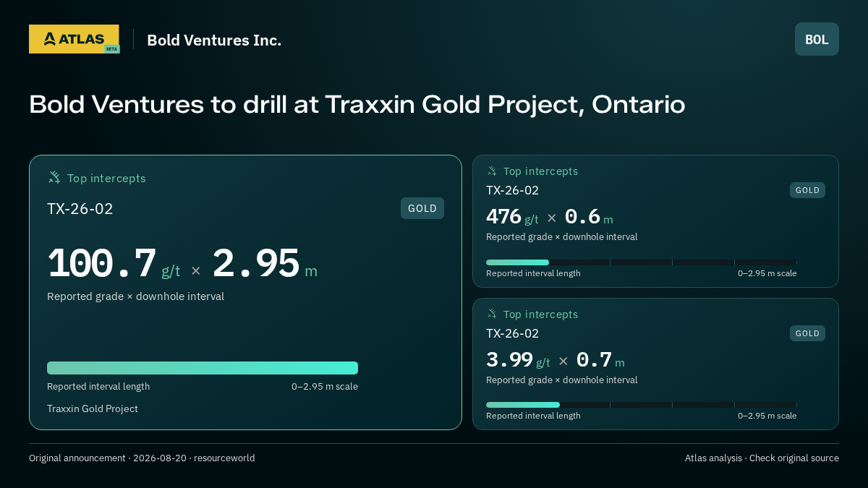Click the BOL ticker badge
This screenshot has width=868, height=488.
tap(817, 39)
